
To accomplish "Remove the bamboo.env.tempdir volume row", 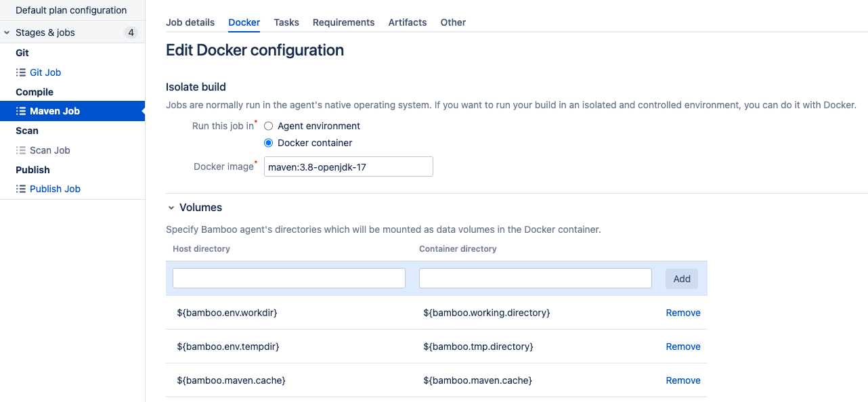I will pos(683,347).
